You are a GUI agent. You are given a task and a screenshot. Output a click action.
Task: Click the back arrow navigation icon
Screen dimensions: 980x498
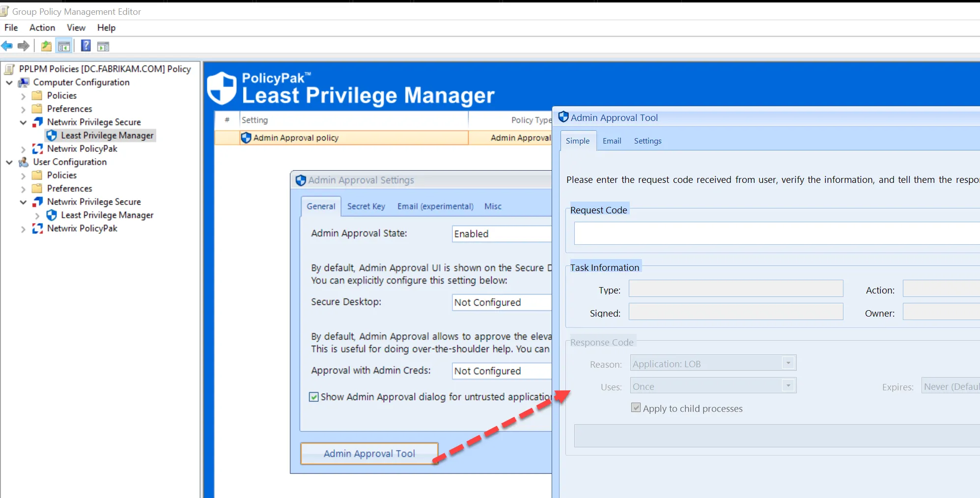tap(7, 46)
